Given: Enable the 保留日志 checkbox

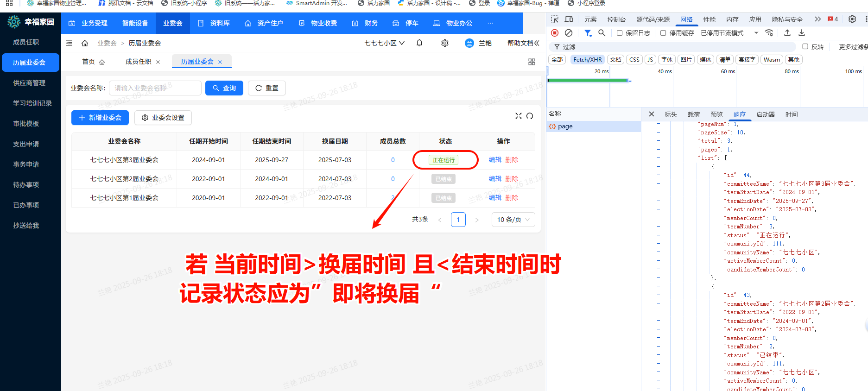Looking at the screenshot, I should point(620,33).
